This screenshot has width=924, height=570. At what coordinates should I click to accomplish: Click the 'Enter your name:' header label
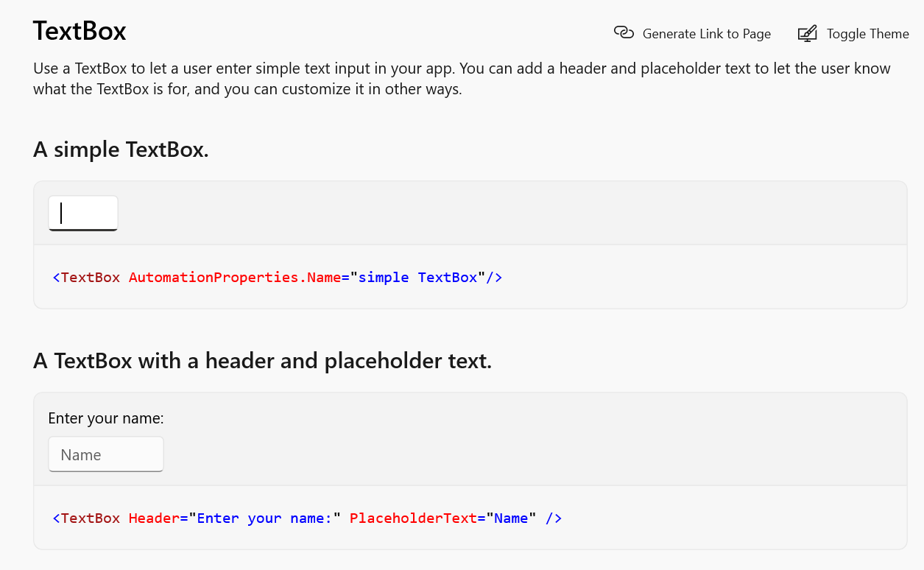[x=106, y=418]
